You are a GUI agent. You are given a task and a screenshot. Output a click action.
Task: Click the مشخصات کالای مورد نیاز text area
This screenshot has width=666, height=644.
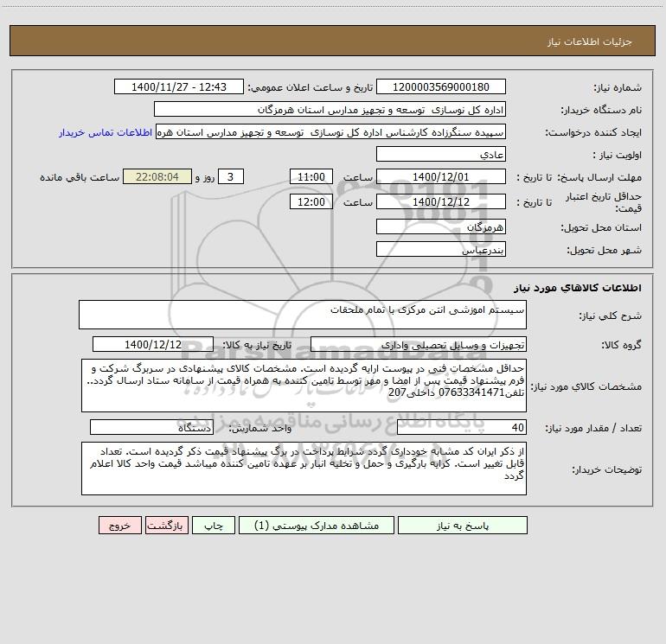304,386
